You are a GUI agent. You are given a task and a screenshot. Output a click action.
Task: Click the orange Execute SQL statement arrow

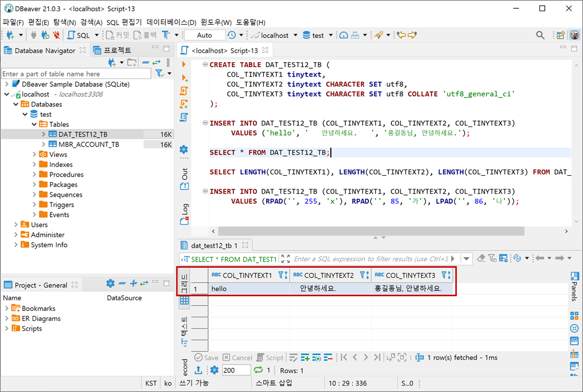[184, 64]
